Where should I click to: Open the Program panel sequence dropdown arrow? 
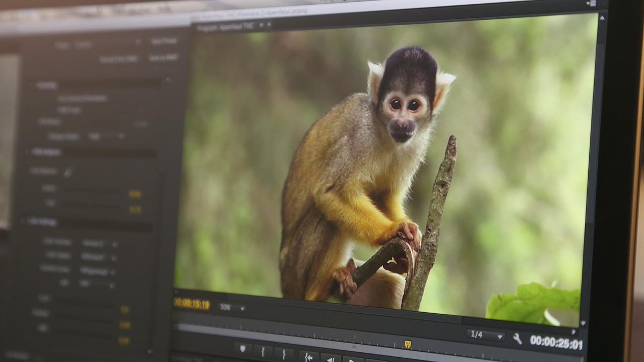[x=261, y=25]
